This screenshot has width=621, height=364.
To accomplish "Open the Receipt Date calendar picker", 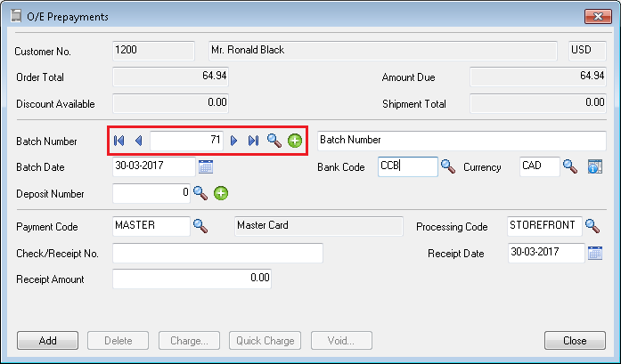I will coord(595,254).
